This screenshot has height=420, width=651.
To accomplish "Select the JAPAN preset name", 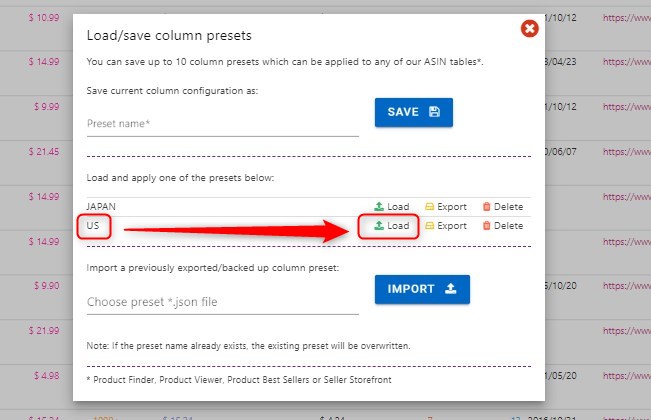I will [101, 207].
